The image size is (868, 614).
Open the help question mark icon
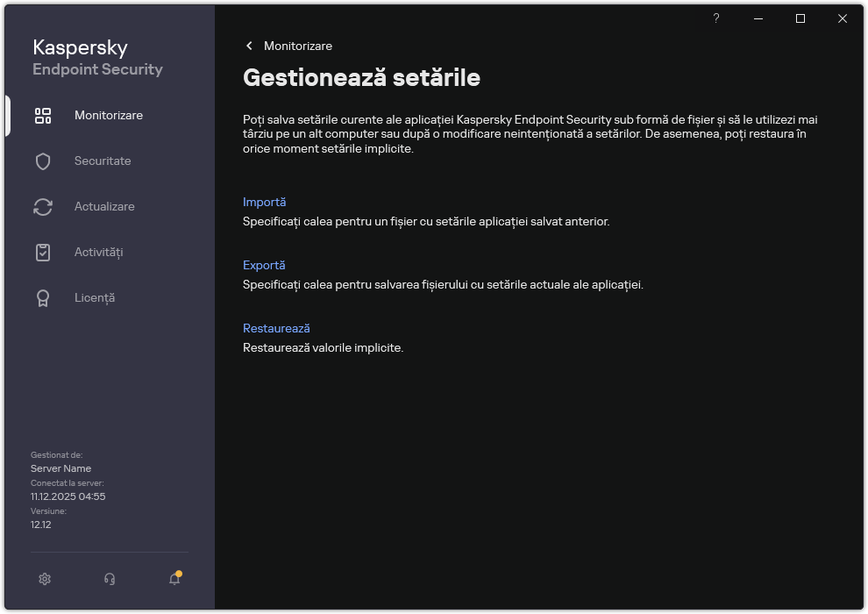715,18
